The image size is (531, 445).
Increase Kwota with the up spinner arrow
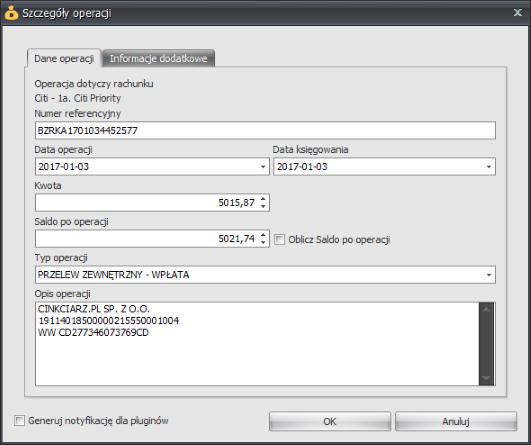263,199
